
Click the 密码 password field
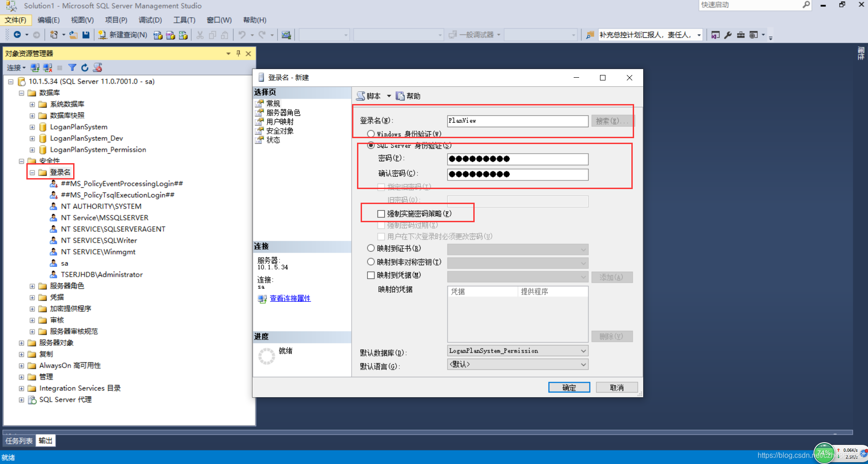click(x=518, y=159)
